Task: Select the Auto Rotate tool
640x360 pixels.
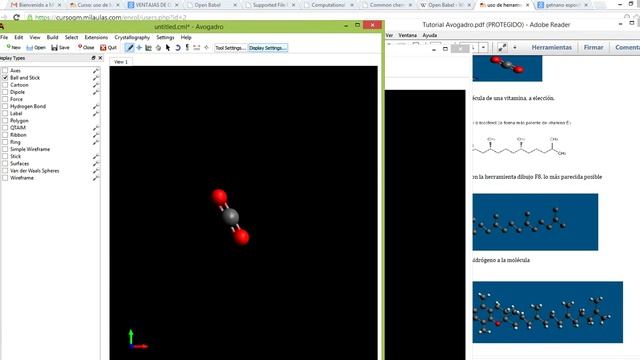Action: point(178,48)
